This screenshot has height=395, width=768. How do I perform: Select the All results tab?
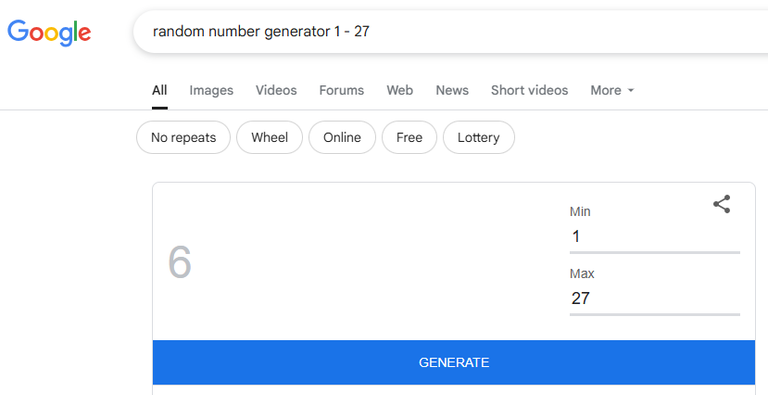[x=160, y=90]
